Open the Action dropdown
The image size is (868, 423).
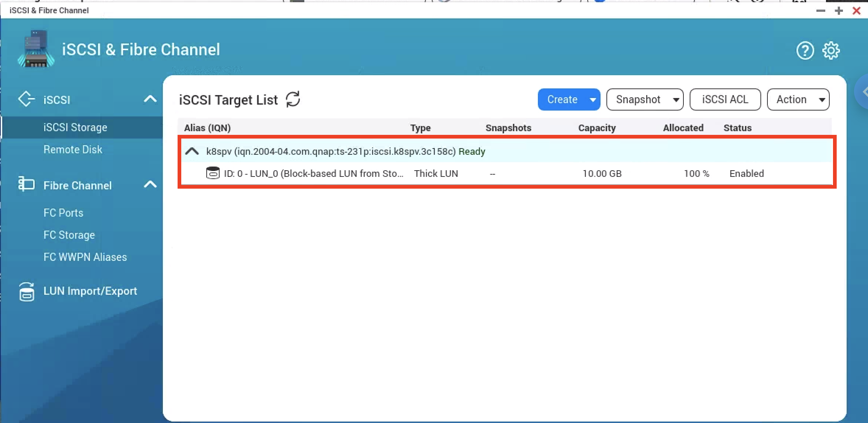(x=798, y=99)
